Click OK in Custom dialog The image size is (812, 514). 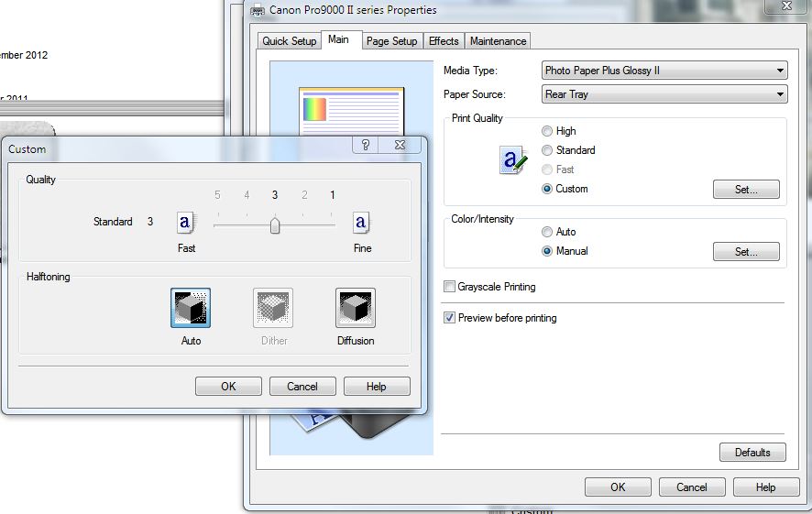228,386
